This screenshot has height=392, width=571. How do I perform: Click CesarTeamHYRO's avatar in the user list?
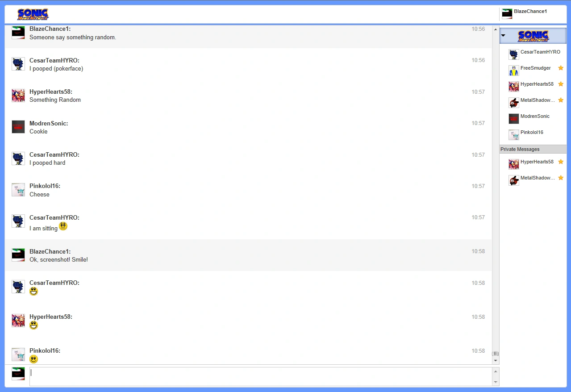pyautogui.click(x=513, y=54)
